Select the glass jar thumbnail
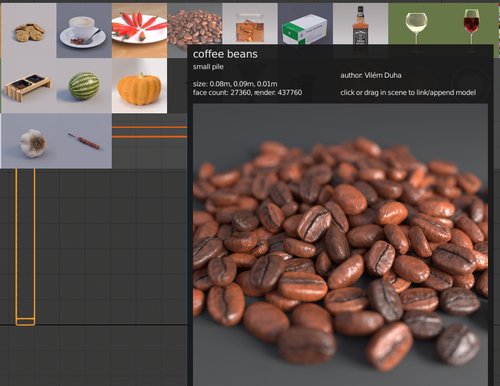Screen dimensions: 500x386 250,24
